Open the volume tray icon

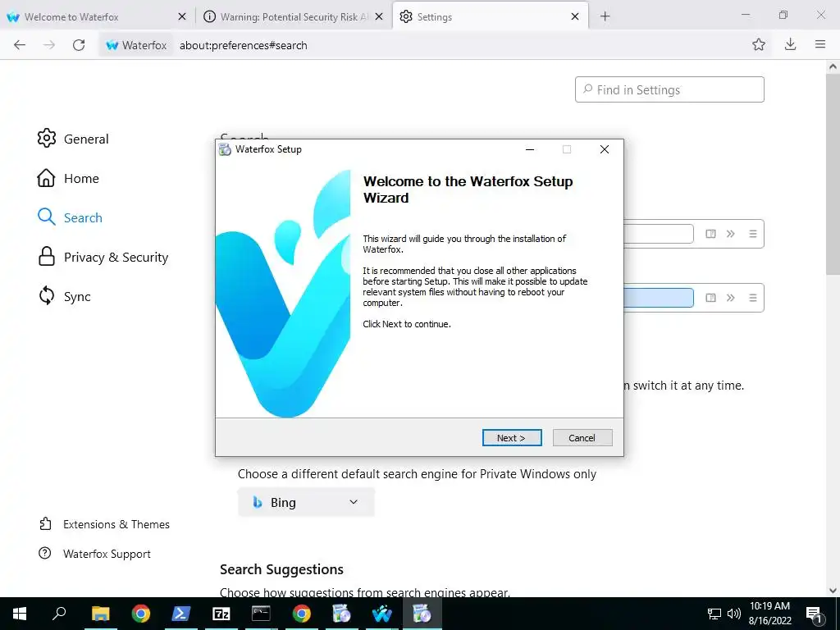[734, 614]
